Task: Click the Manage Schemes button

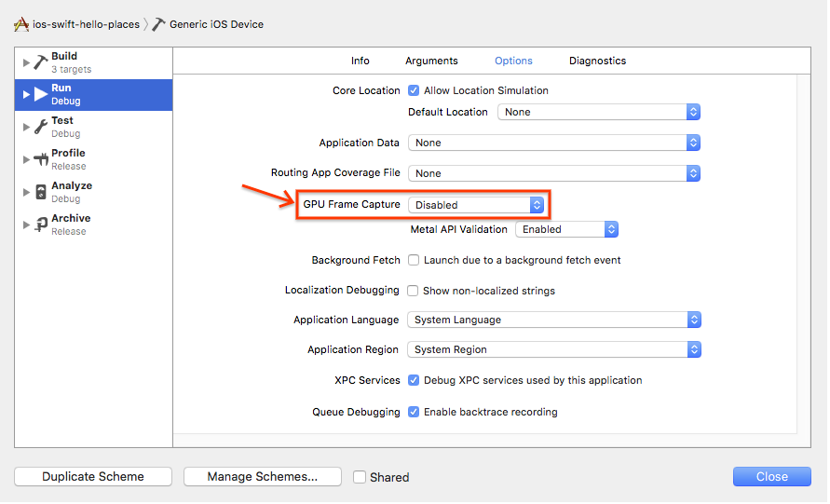Action: click(x=262, y=476)
